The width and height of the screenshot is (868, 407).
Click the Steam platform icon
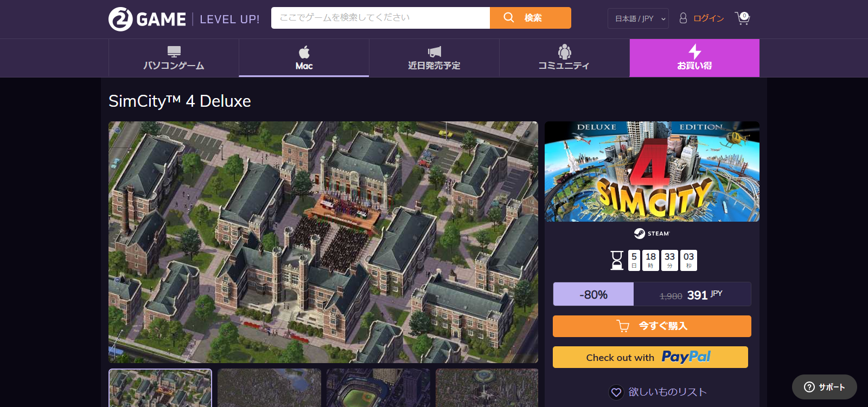tap(640, 234)
